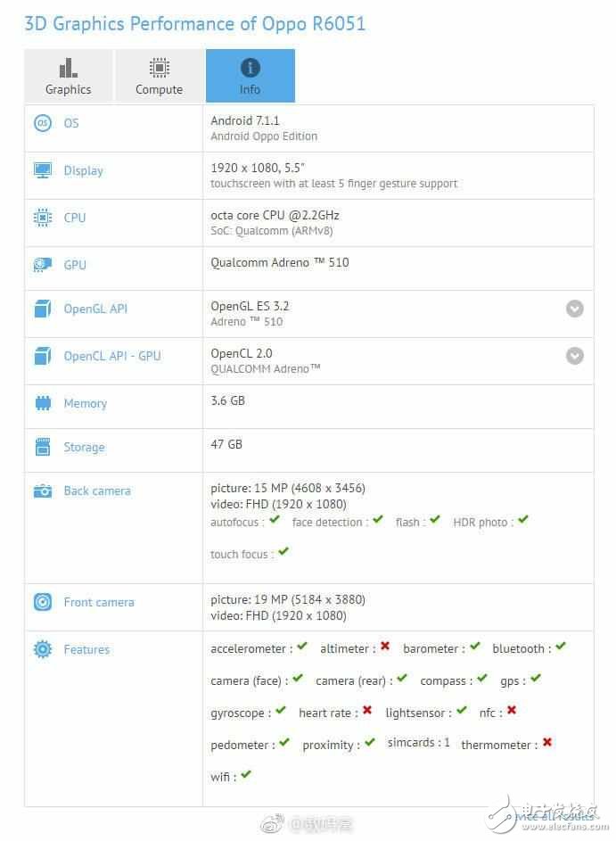Select the CPU chip icon
The height and width of the screenshot is (841, 616).
(x=43, y=217)
